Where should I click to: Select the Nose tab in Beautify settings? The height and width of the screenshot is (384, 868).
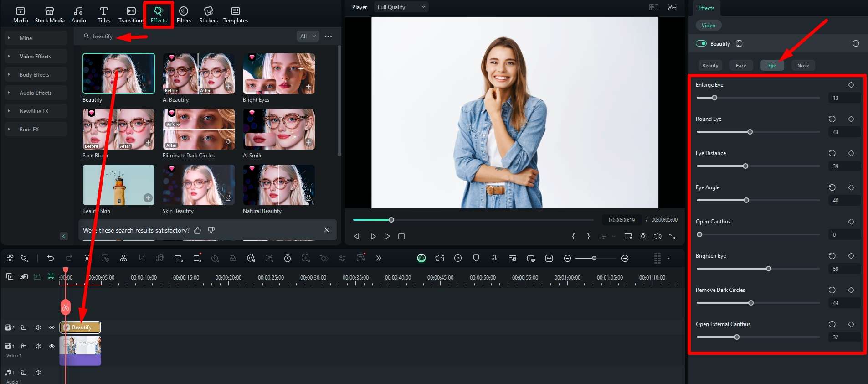click(x=803, y=66)
